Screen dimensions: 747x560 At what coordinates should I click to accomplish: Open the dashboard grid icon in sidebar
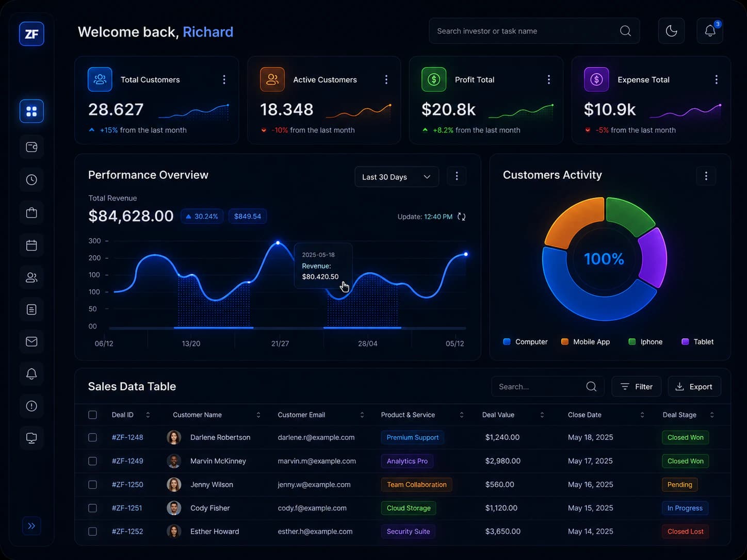click(31, 111)
